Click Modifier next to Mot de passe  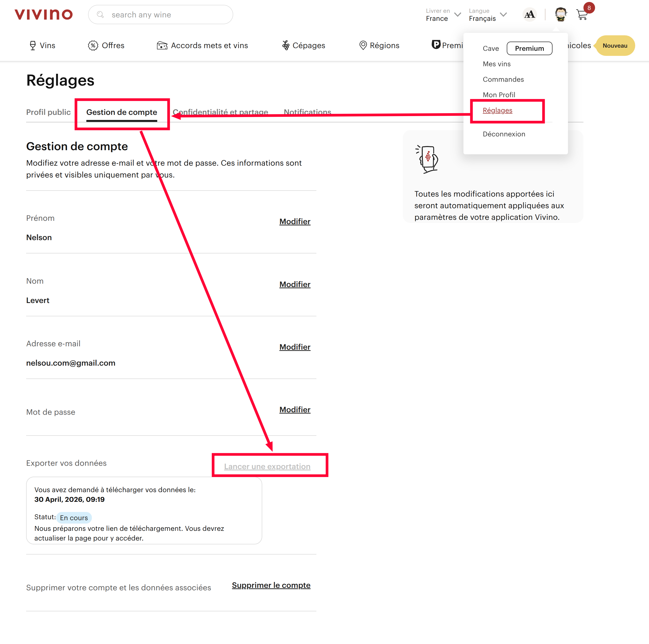[295, 410]
